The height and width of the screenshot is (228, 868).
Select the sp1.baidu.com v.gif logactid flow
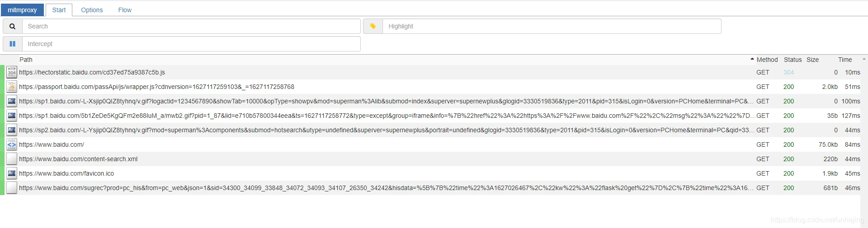point(430,101)
